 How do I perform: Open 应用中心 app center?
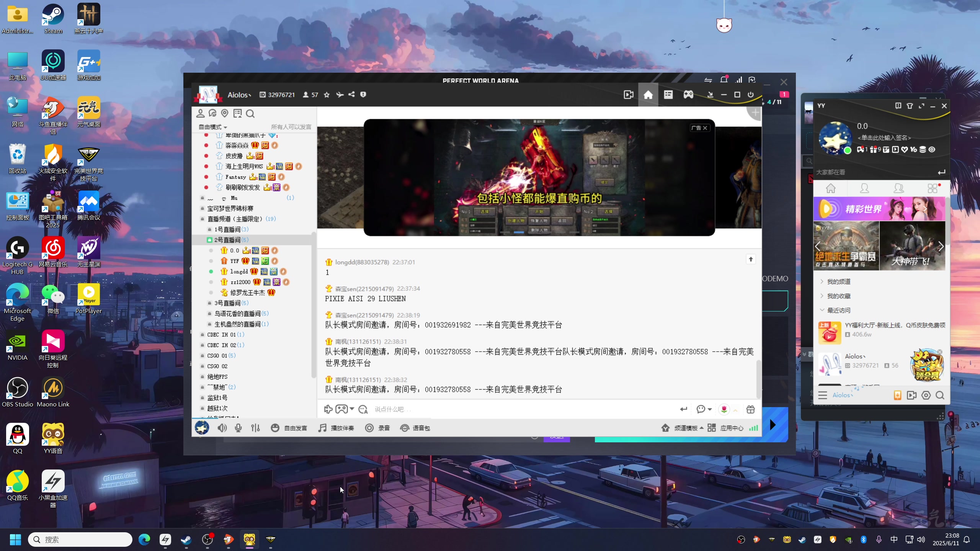(x=725, y=428)
